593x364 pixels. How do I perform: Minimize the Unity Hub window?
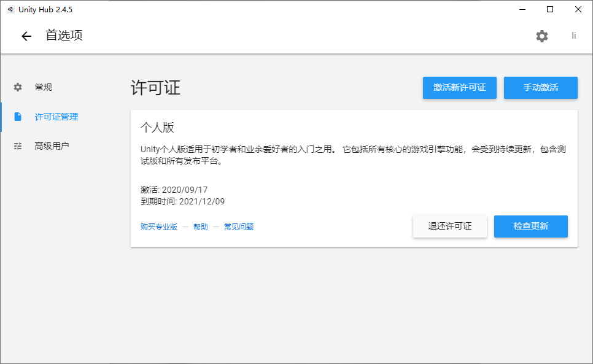522,9
